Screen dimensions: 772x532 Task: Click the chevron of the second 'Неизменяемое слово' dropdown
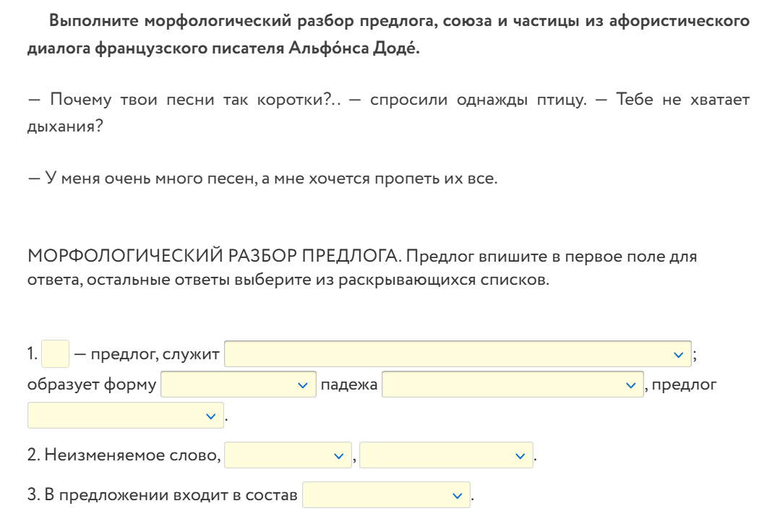[x=520, y=456]
